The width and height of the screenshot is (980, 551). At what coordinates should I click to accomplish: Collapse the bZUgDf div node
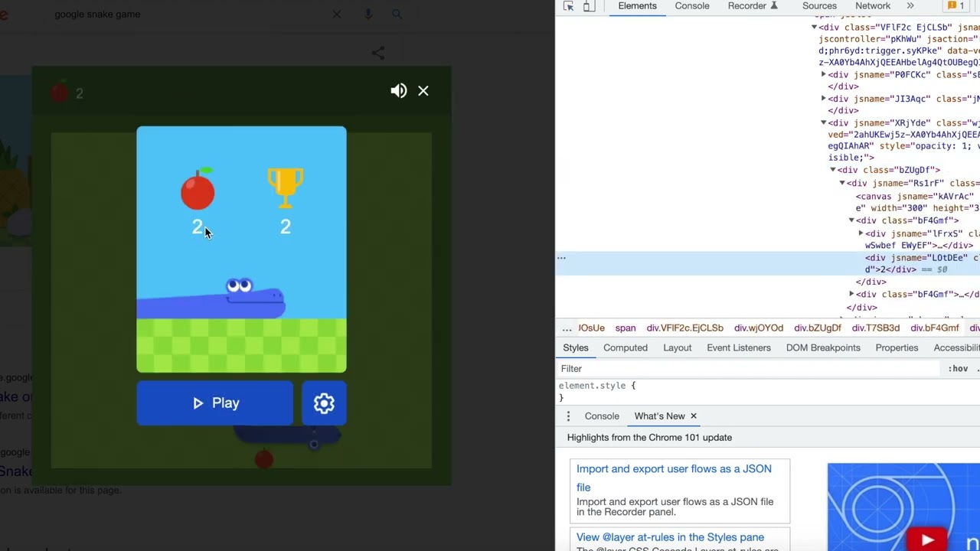832,170
